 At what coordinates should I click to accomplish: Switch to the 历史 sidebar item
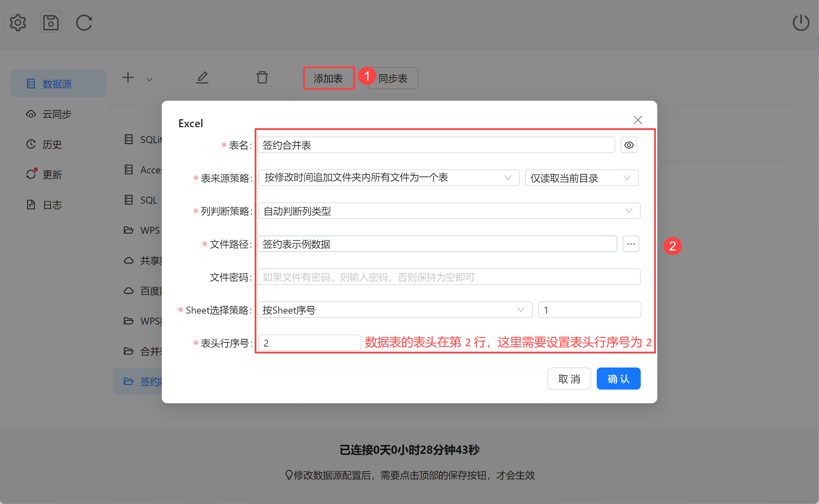52,144
